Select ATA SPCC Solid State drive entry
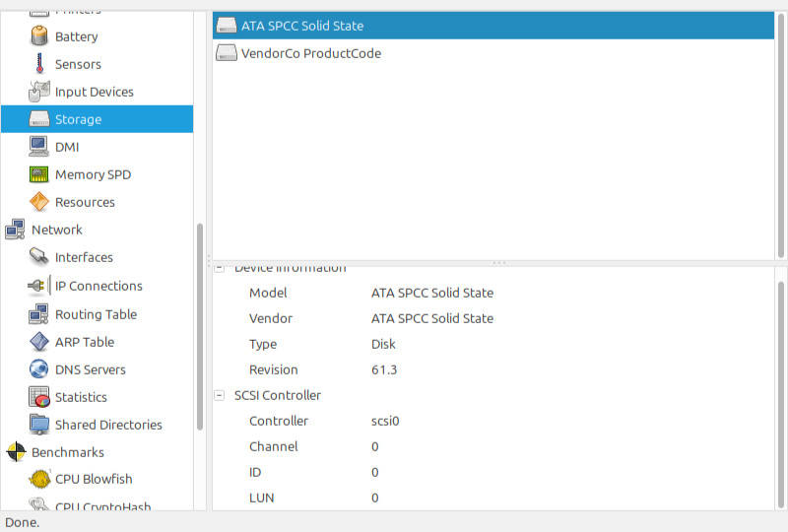This screenshot has height=532, width=788. click(x=493, y=26)
